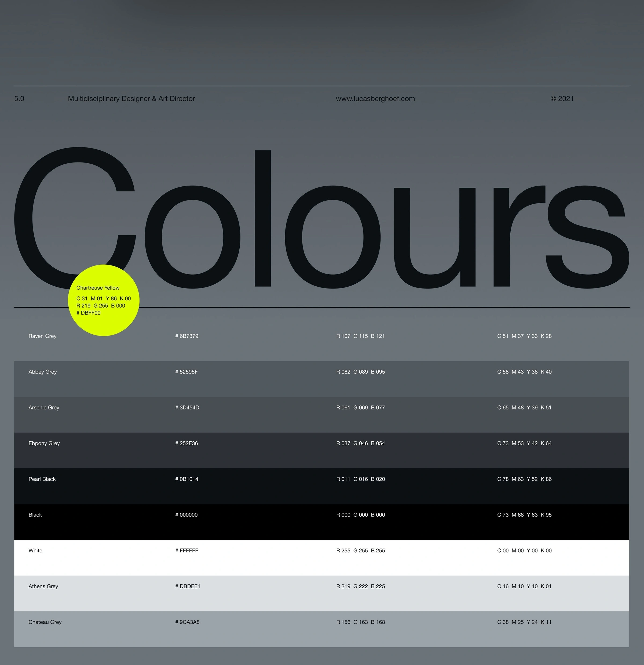Select the CMYK values C 16 M 10 Y 10 K 01
Image resolution: width=644 pixels, height=665 pixels.
(x=525, y=586)
